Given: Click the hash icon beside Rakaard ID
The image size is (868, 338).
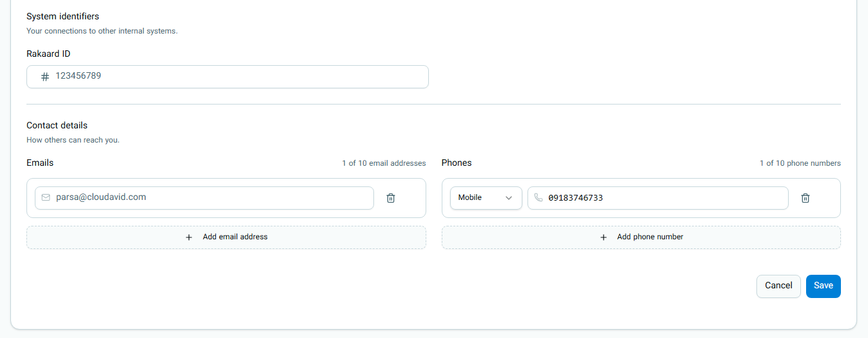Looking at the screenshot, I should 45,77.
